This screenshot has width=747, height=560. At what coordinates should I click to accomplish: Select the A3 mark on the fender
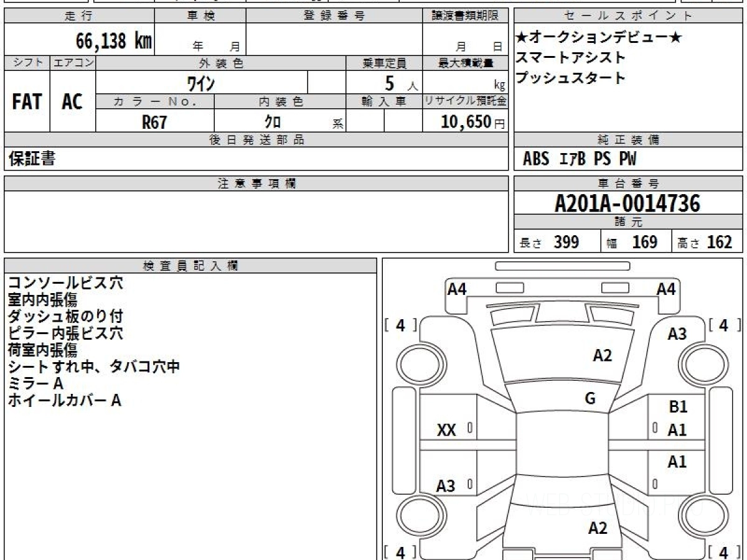coord(677,334)
